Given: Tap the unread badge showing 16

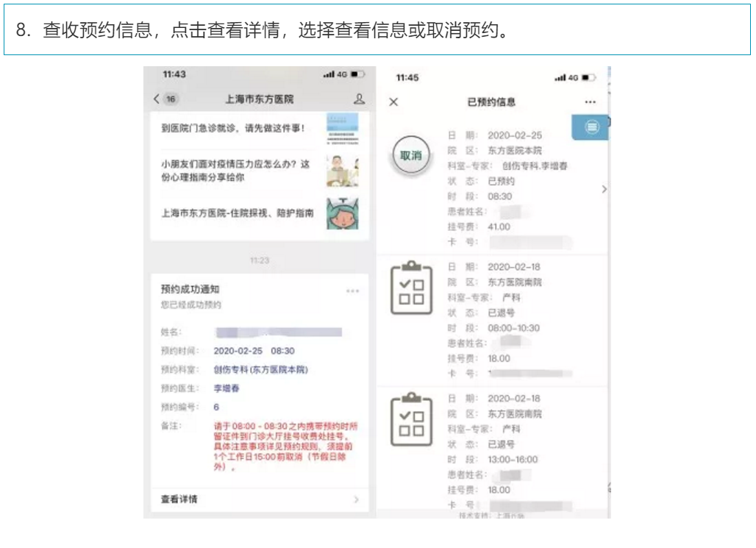Looking at the screenshot, I should (171, 99).
